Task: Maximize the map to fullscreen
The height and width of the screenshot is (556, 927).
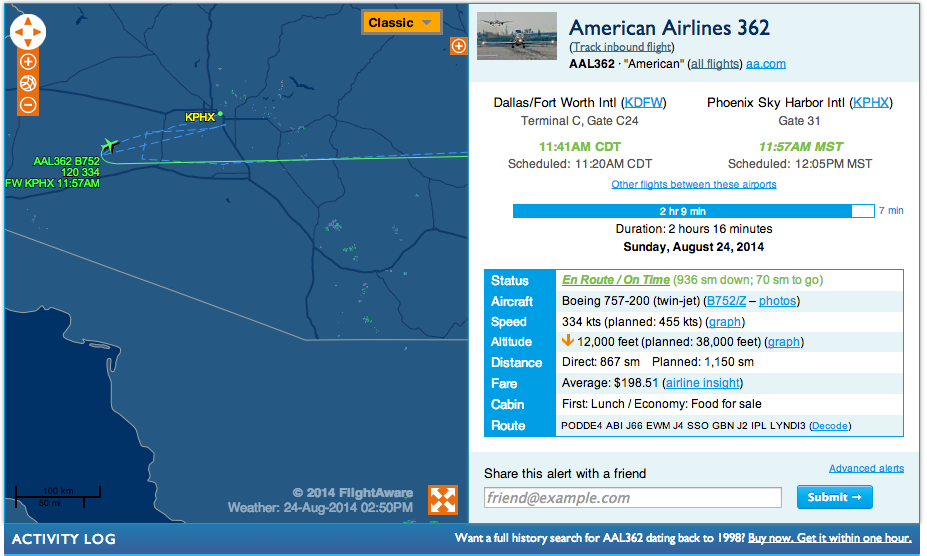Action: click(x=443, y=500)
